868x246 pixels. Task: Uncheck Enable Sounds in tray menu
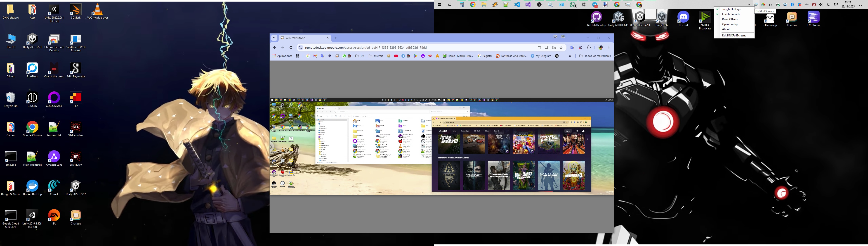tap(731, 14)
